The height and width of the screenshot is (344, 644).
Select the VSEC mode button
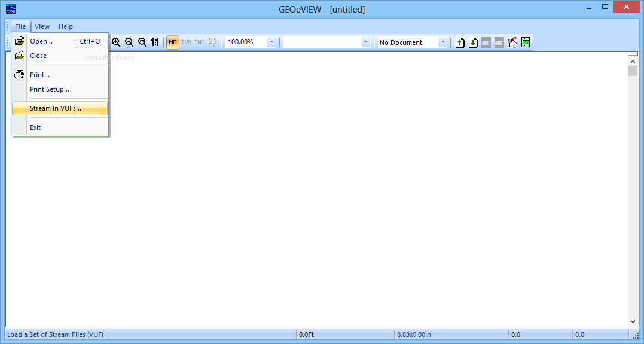[x=212, y=42]
